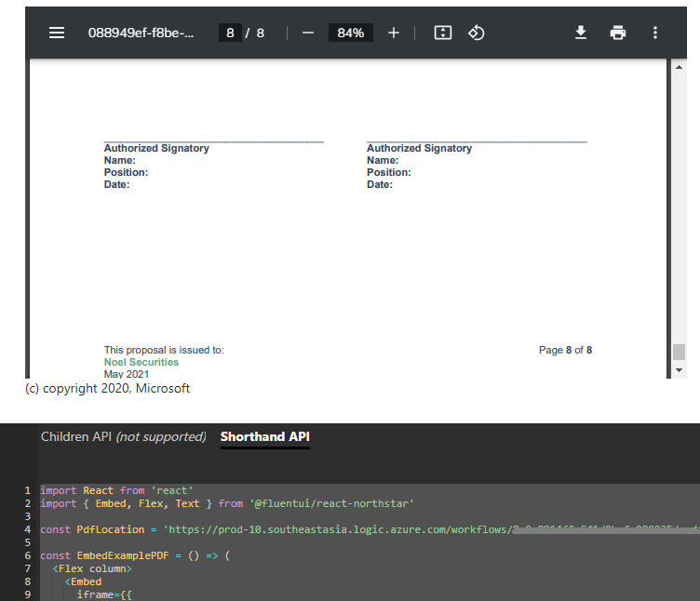Click the total pages count 8
The image size is (700, 601).
click(261, 33)
